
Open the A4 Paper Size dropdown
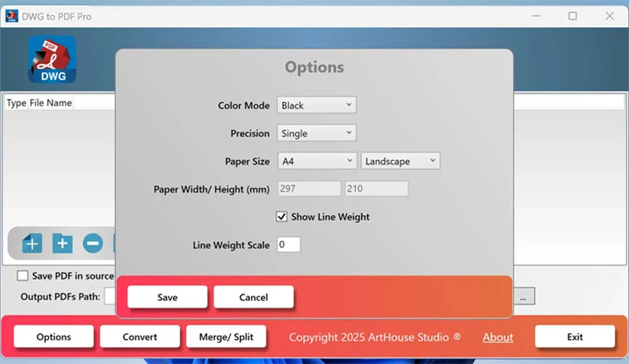pos(318,161)
